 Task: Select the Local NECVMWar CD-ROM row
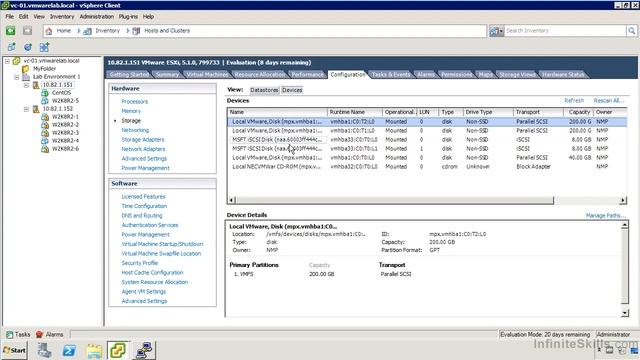coord(427,167)
